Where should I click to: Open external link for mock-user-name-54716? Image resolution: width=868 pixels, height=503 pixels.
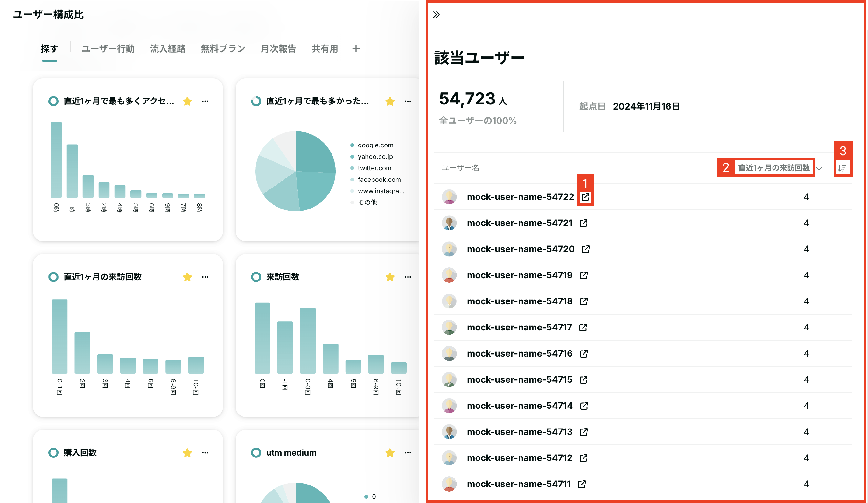[x=584, y=353]
